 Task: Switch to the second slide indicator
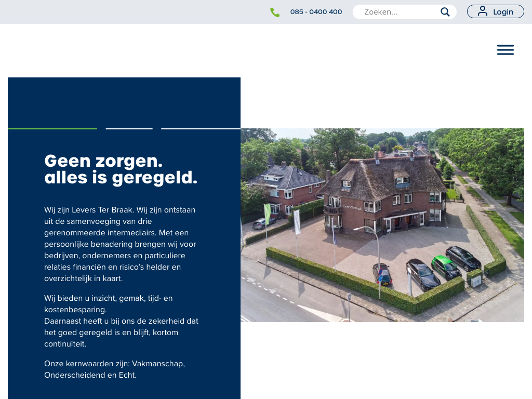coord(129,128)
